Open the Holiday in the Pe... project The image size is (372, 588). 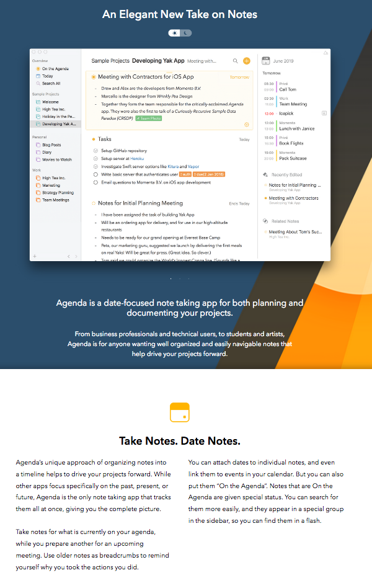(x=56, y=117)
